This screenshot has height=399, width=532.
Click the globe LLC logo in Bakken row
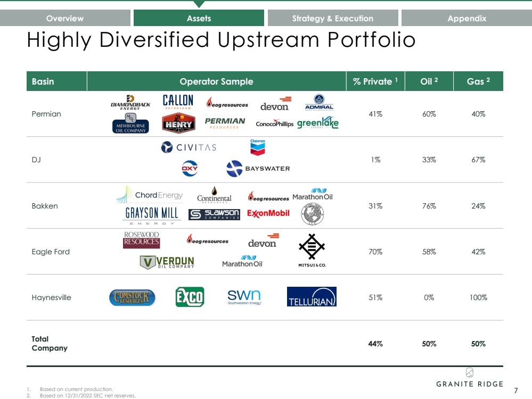[x=313, y=214]
